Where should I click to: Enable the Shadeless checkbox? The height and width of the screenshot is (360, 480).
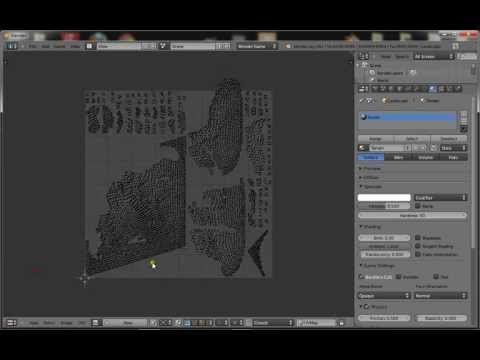pyautogui.click(x=418, y=238)
